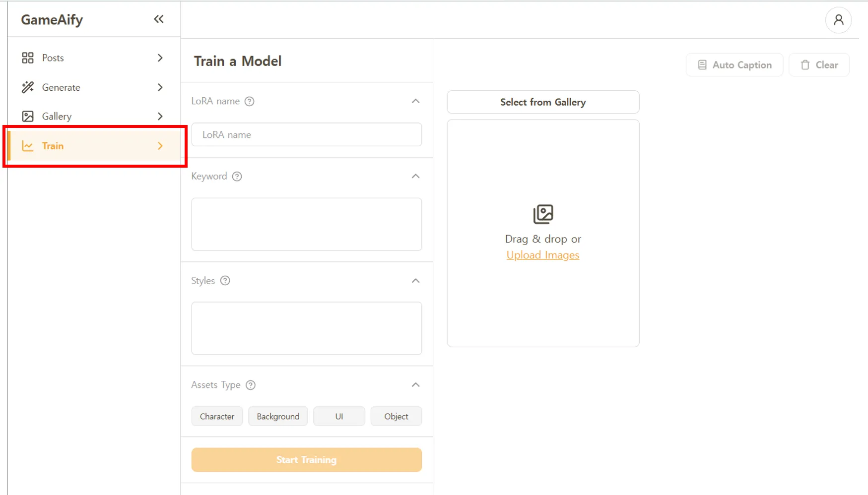Show help for LoRA name
The height and width of the screenshot is (495, 868).
point(250,101)
